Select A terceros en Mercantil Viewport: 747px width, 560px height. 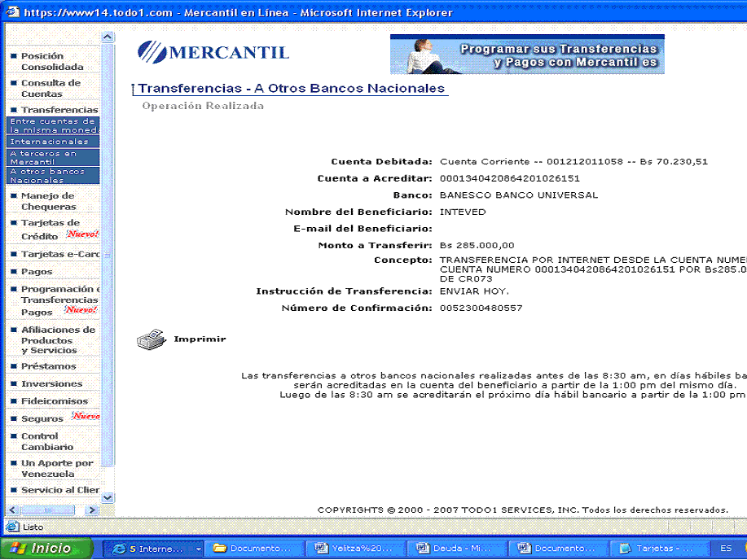[54, 157]
